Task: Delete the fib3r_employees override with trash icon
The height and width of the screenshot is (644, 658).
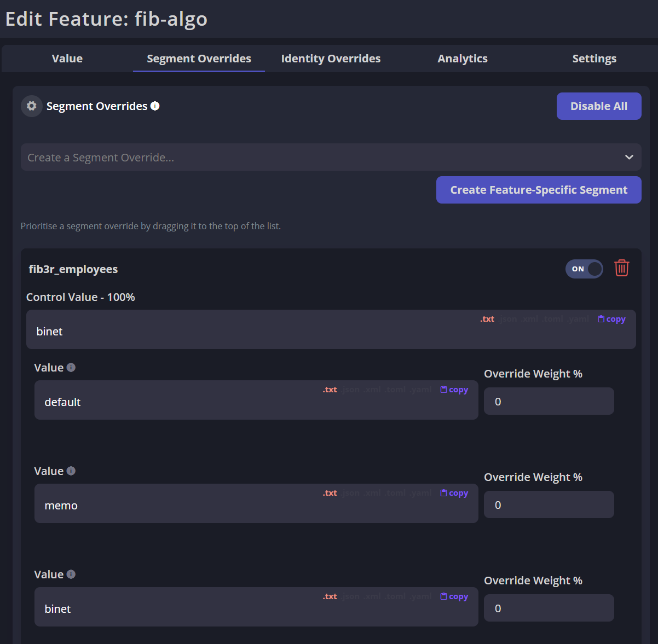Action: pos(622,268)
